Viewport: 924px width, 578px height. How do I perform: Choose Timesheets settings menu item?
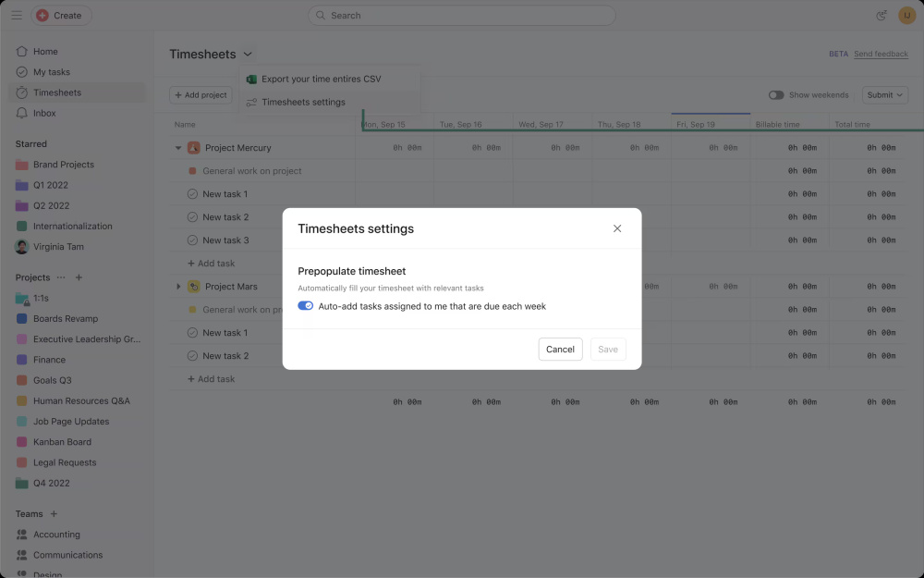point(303,103)
